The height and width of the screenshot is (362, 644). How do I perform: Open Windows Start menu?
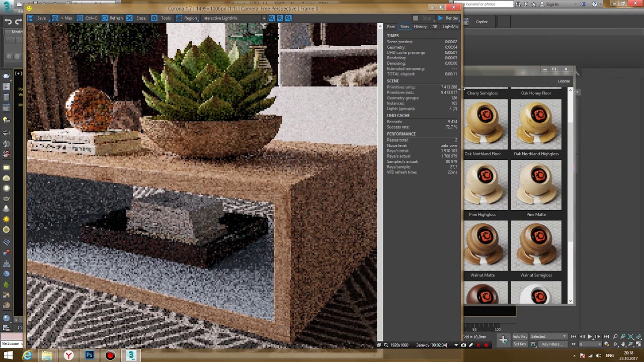pyautogui.click(x=9, y=355)
